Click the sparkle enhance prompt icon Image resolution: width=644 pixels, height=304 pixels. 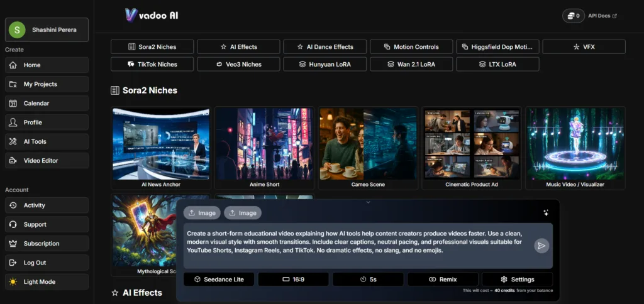(546, 213)
